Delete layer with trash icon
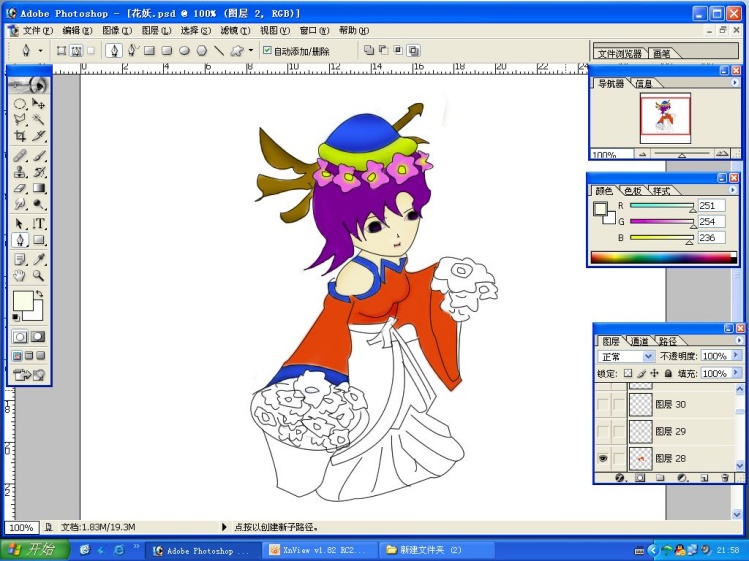The image size is (749, 561). pos(725,477)
